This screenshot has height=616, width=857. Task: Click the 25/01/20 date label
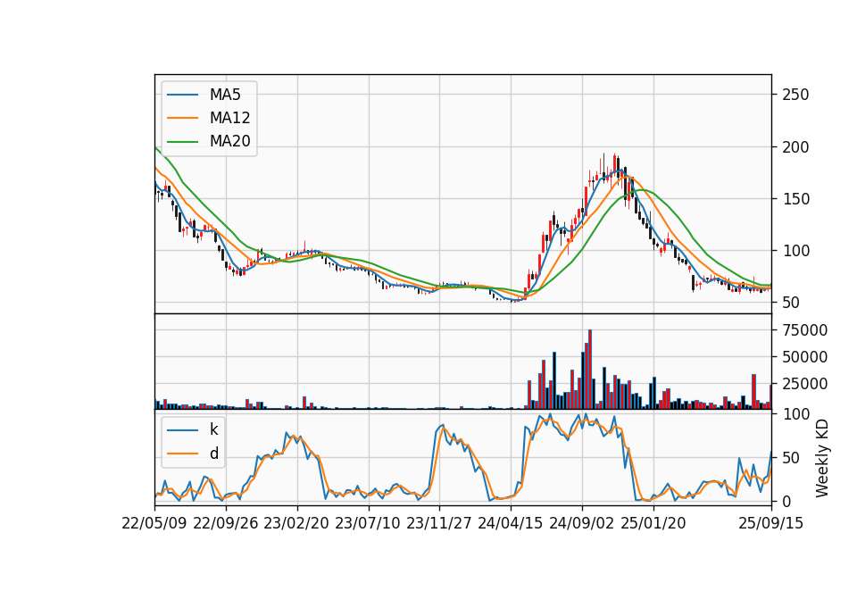[653, 523]
